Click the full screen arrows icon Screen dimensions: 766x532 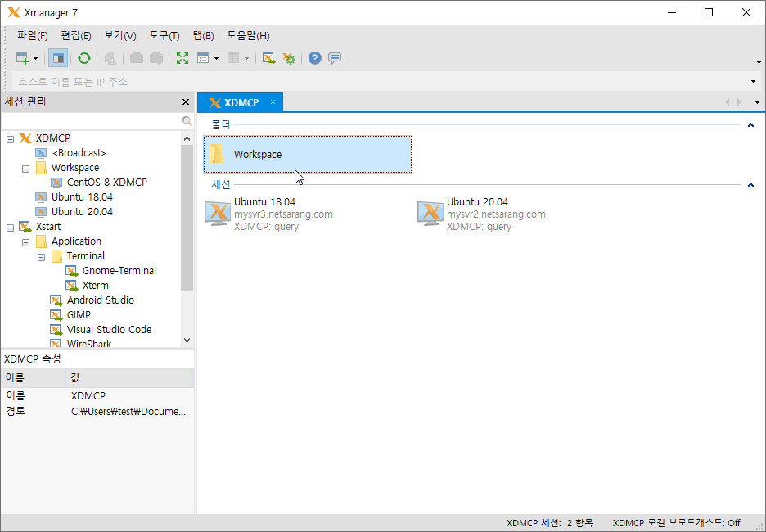click(x=182, y=58)
